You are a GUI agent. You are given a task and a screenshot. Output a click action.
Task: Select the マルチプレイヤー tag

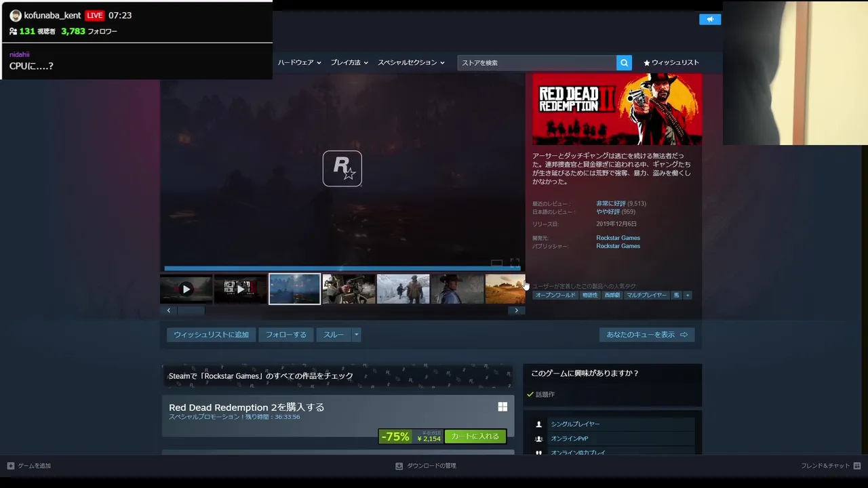646,296
